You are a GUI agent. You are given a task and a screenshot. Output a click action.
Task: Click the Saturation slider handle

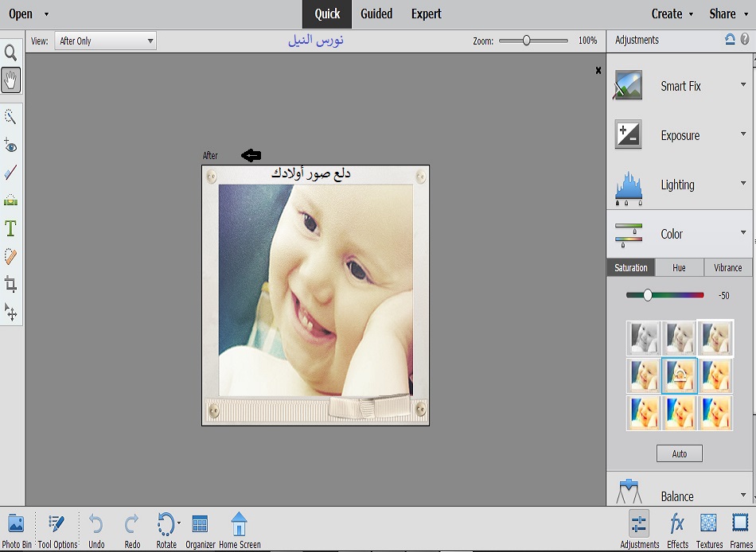(x=648, y=295)
